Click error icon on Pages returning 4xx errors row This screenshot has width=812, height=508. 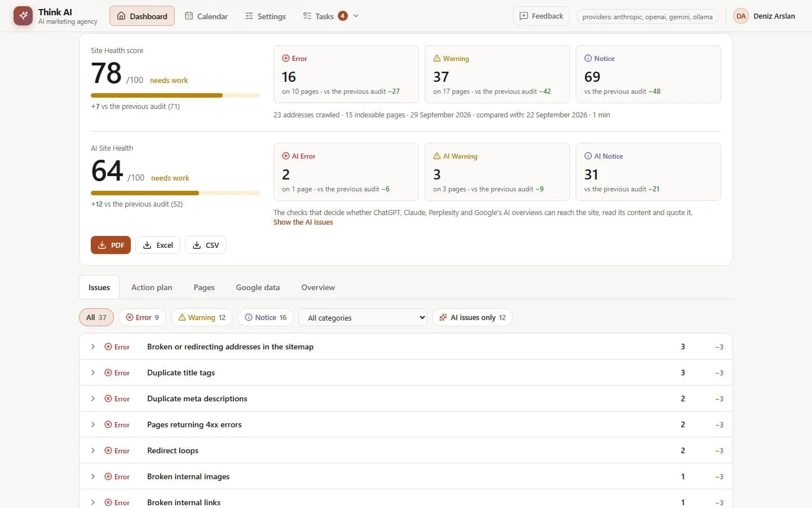(x=108, y=425)
